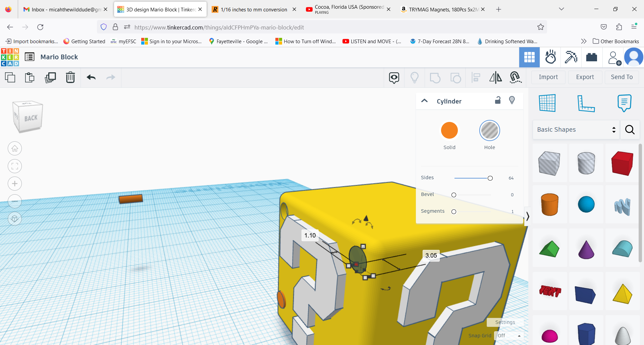Click the Export button
The width and height of the screenshot is (644, 345).
(585, 77)
